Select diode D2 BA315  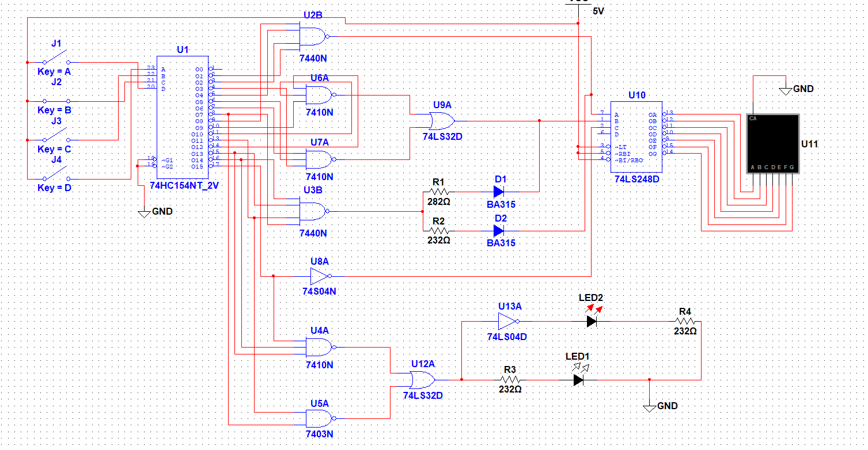click(499, 230)
